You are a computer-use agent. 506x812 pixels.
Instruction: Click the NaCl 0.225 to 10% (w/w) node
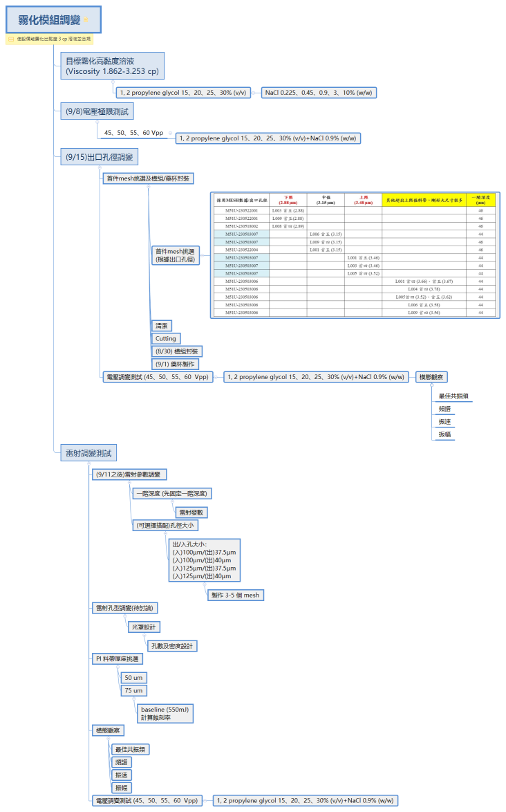319,92
